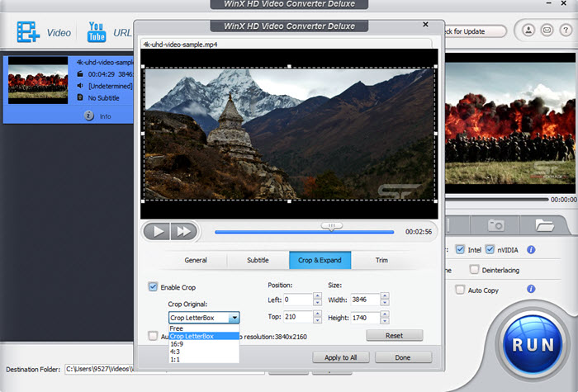
Task: Click the top-middle crop handle on preview
Action: pyautogui.click(x=289, y=66)
